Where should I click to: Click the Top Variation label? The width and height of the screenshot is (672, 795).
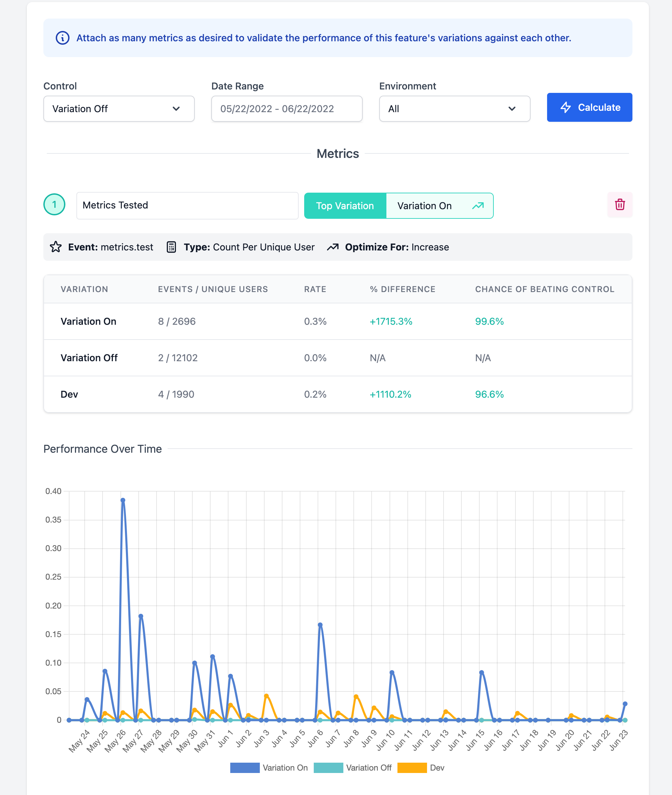click(345, 206)
